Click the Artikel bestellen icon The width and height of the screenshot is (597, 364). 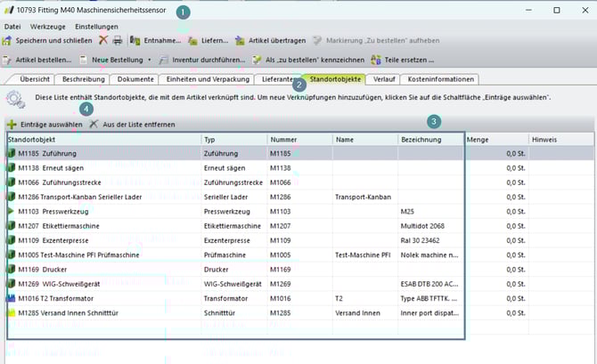[x=7, y=60]
